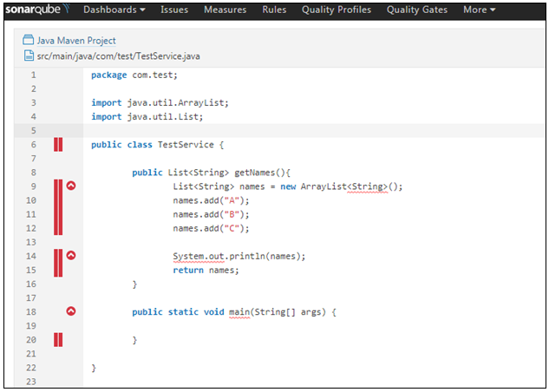Click the SonarQube logo
Screen dimensions: 549x392
37,10
